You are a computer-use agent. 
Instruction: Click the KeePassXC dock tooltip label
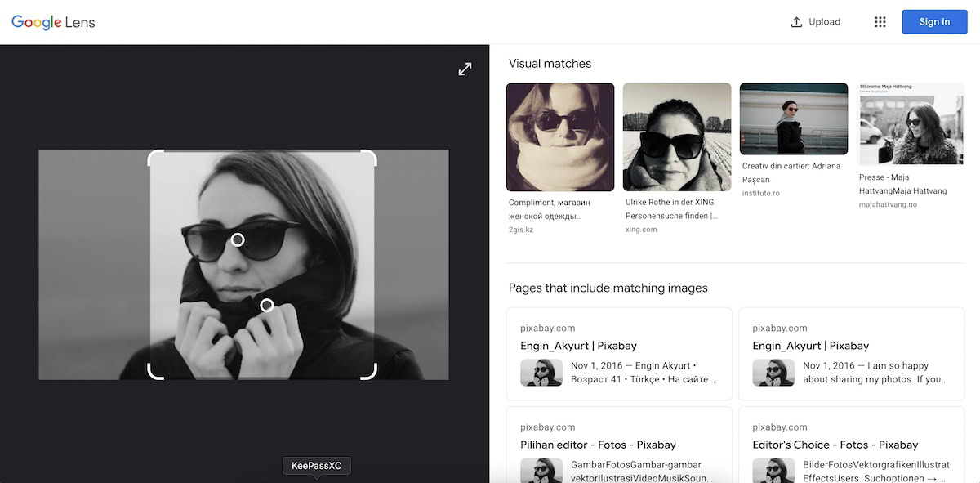click(x=316, y=466)
